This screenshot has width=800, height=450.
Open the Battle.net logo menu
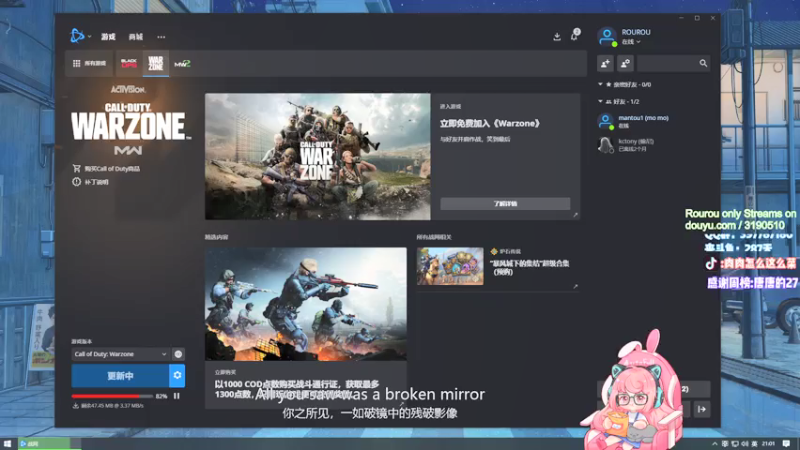pos(80,36)
